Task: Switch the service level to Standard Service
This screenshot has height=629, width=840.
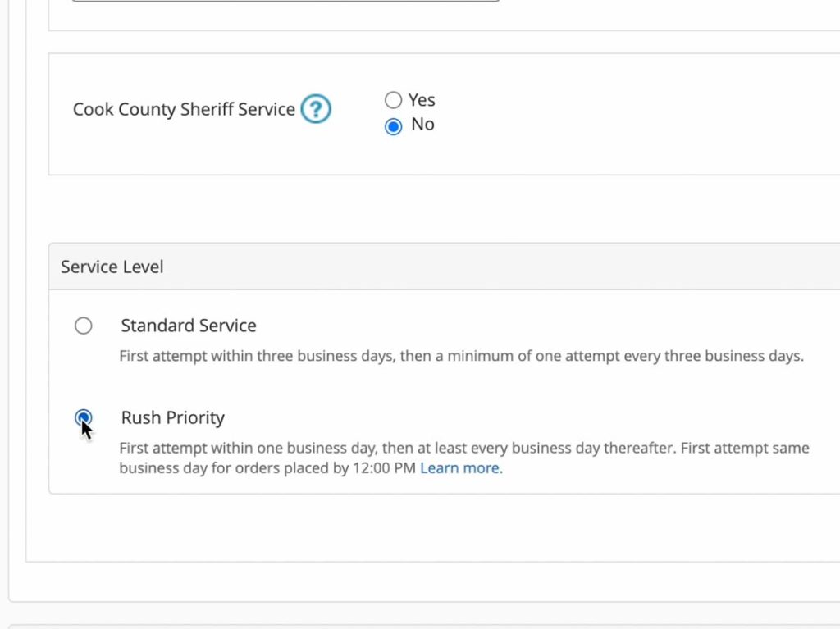Action: (x=83, y=326)
